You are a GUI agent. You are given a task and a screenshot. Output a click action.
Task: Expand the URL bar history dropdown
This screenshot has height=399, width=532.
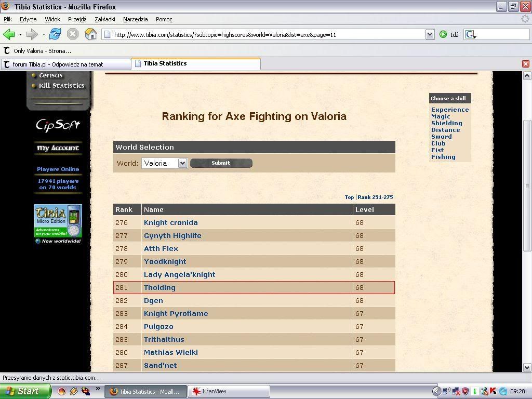tap(430, 34)
